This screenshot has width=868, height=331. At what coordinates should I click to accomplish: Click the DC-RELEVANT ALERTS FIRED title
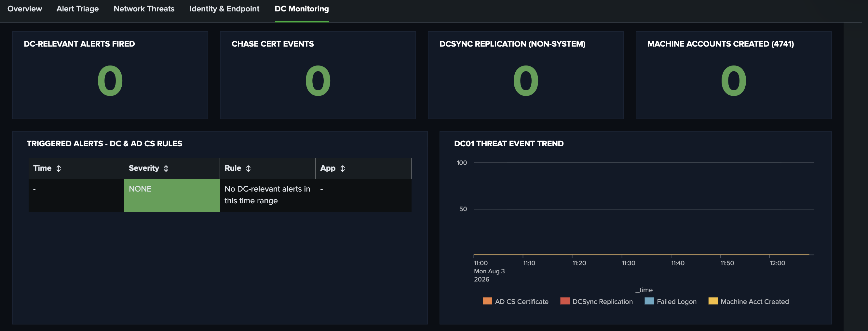79,44
